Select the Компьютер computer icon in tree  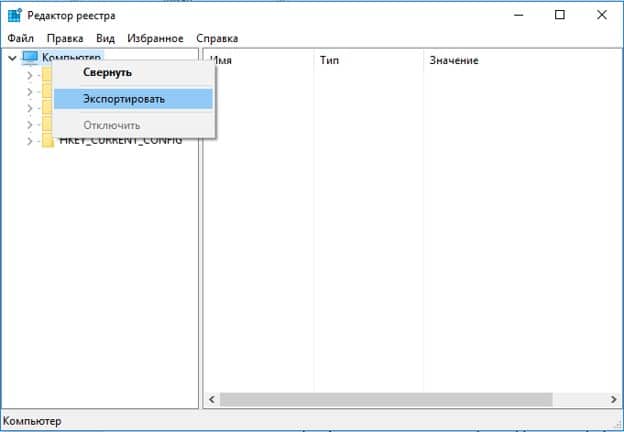[30, 57]
